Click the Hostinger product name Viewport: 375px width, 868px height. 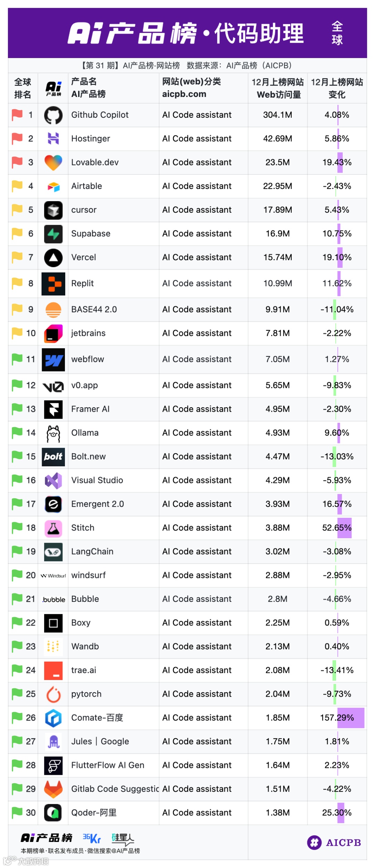(90, 139)
